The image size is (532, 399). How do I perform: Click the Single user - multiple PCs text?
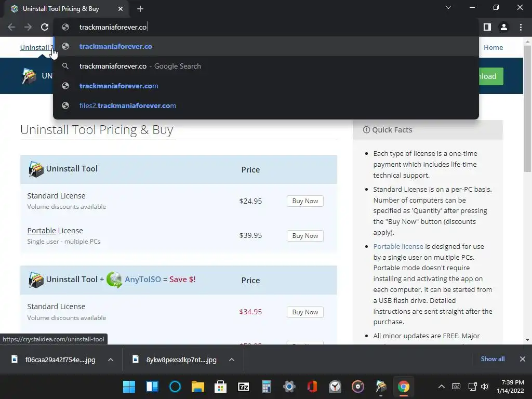click(64, 242)
